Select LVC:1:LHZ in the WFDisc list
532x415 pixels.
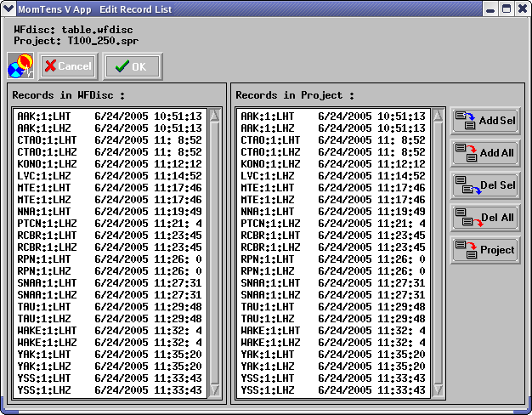coord(110,175)
